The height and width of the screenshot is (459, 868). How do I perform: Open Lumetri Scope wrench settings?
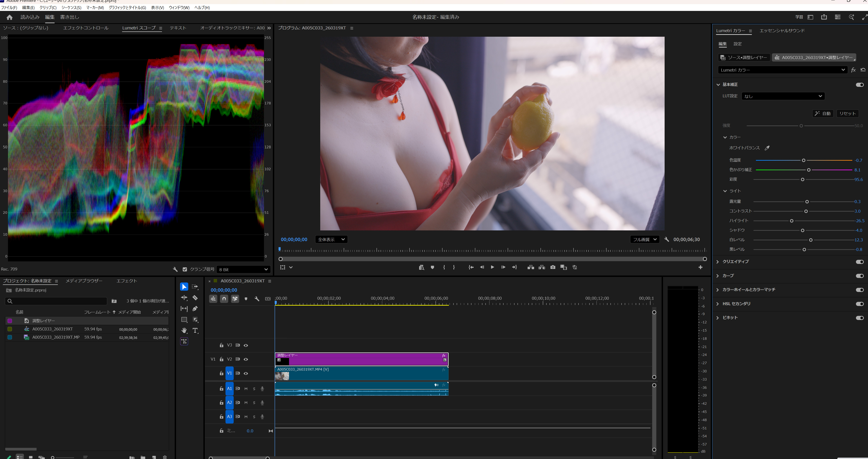coord(175,269)
